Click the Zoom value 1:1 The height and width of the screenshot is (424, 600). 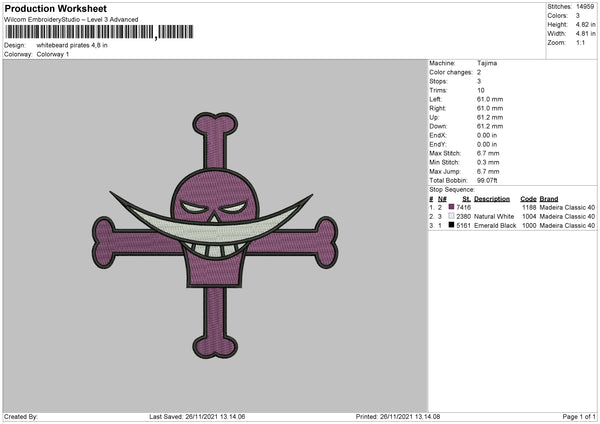tap(580, 42)
